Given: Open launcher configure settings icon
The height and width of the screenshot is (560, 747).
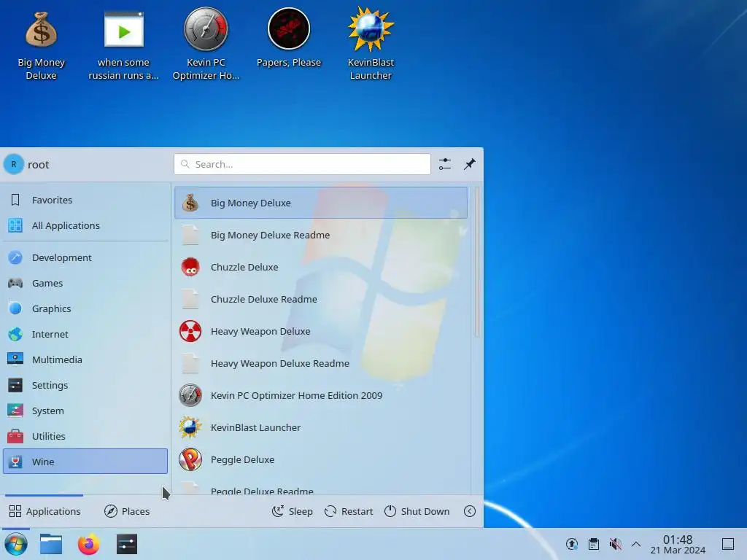Looking at the screenshot, I should [x=445, y=164].
